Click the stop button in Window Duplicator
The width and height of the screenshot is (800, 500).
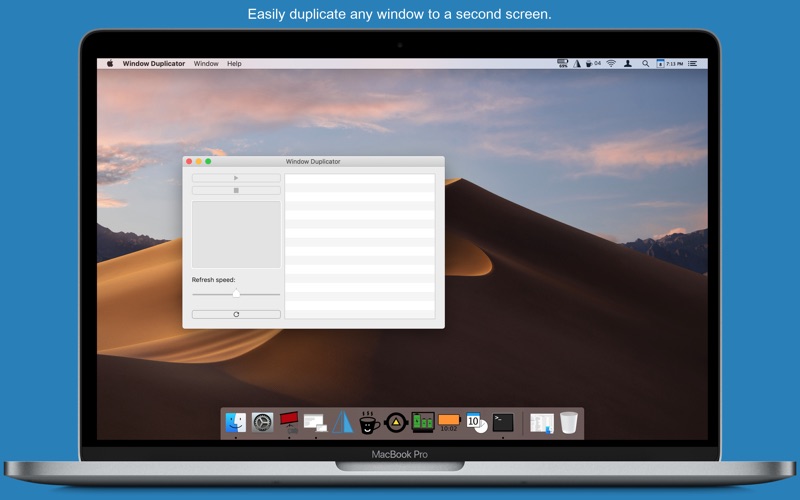236,190
